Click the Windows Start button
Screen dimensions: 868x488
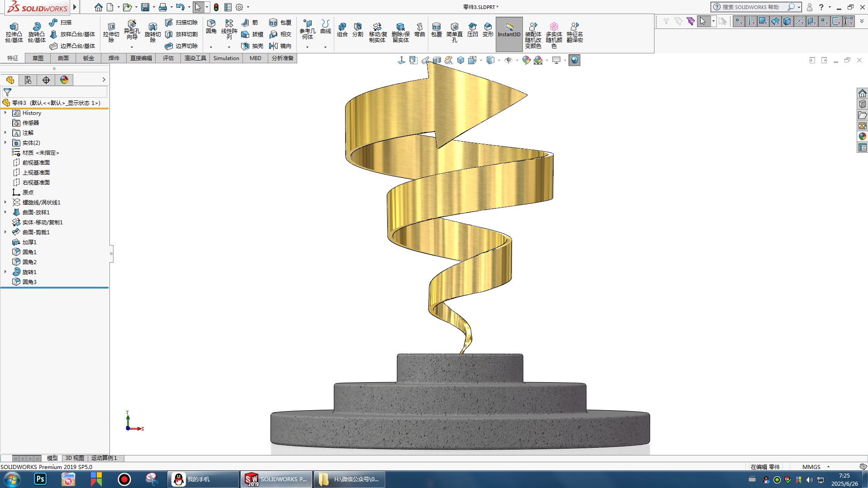[x=12, y=479]
